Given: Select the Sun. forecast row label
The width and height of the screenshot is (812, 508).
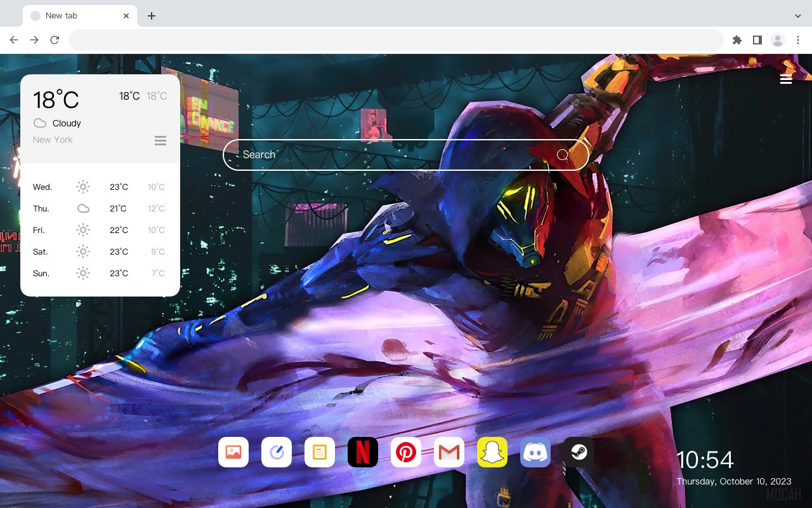Looking at the screenshot, I should pos(41,273).
